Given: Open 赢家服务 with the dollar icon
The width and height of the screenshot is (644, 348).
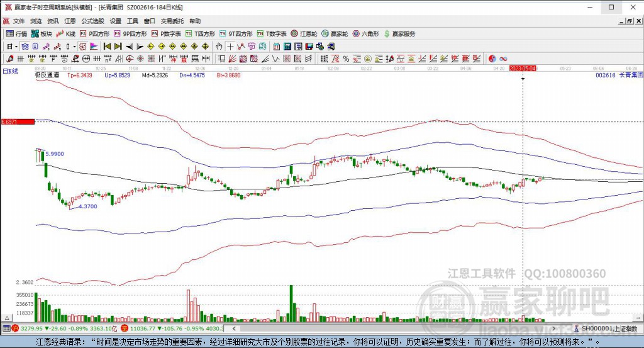Looking at the screenshot, I should (x=399, y=34).
